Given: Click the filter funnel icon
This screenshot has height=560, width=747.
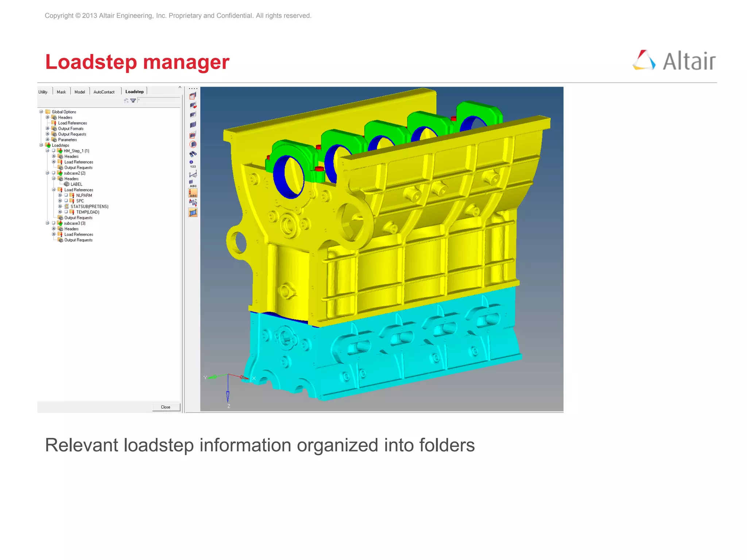Looking at the screenshot, I should [x=133, y=101].
